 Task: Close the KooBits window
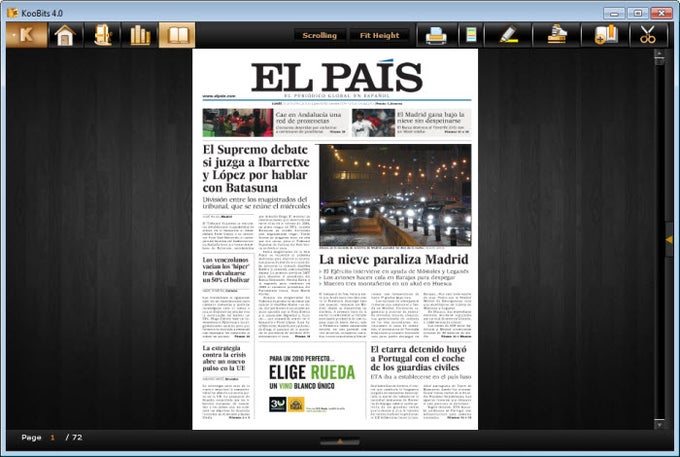661,13
